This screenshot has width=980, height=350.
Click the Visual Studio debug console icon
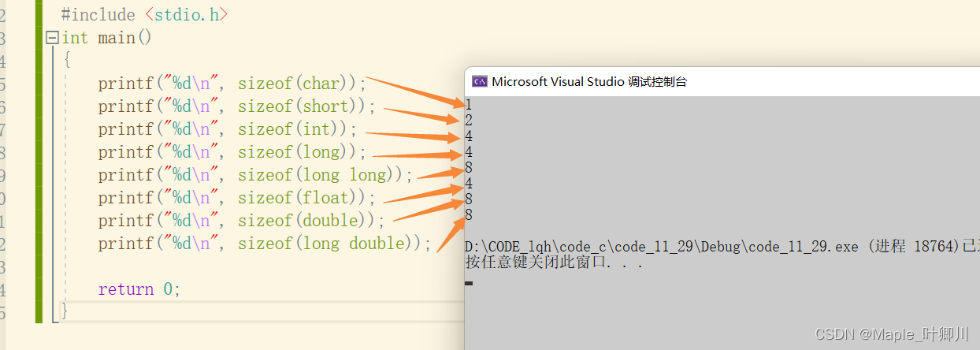(x=479, y=81)
